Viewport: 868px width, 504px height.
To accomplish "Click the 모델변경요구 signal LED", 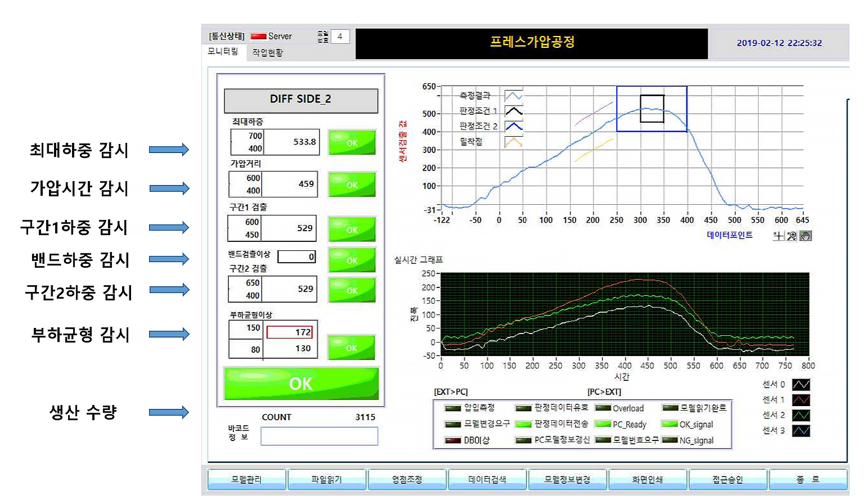I will coord(453,424).
